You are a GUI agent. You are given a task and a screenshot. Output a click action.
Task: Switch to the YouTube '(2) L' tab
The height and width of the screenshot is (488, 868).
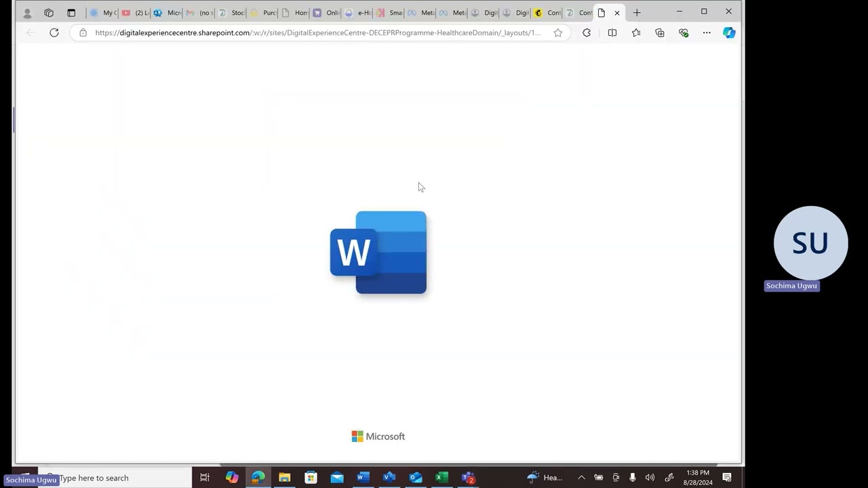click(135, 13)
